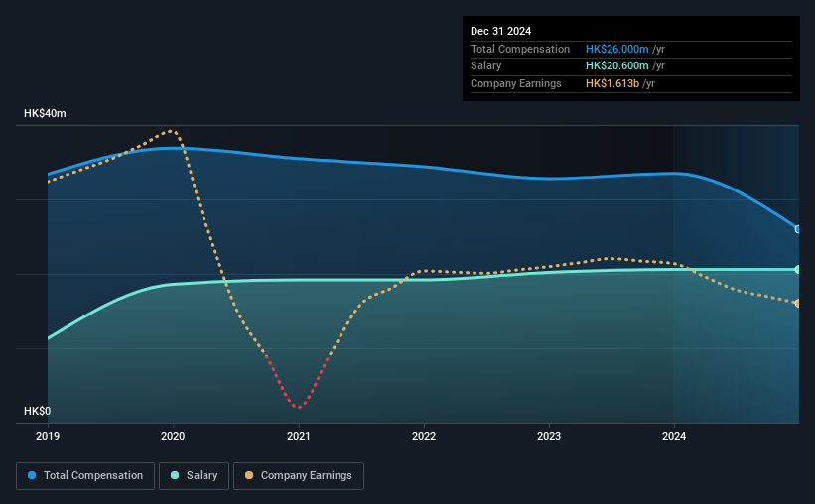Click the 2023 x-axis label

549,436
